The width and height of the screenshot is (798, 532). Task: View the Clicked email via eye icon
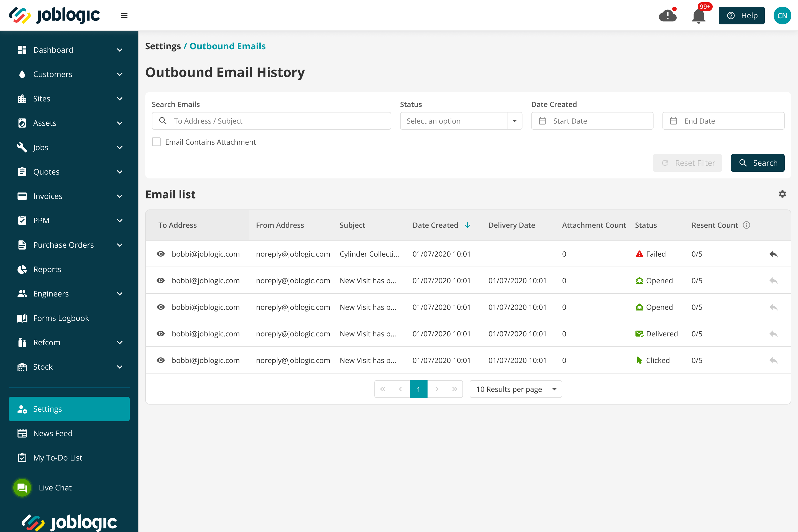pos(161,360)
